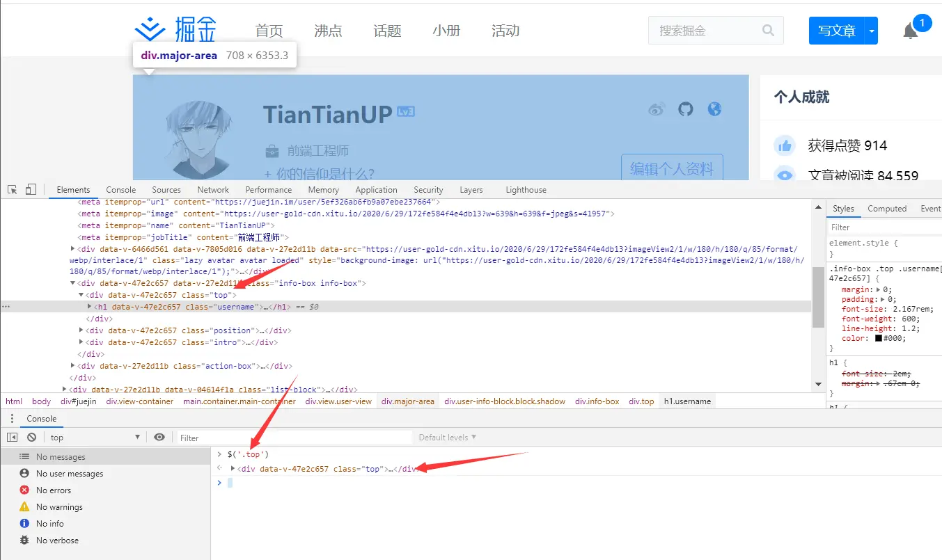
Task: Go to 沸点 in the site navigation
Action: click(328, 31)
